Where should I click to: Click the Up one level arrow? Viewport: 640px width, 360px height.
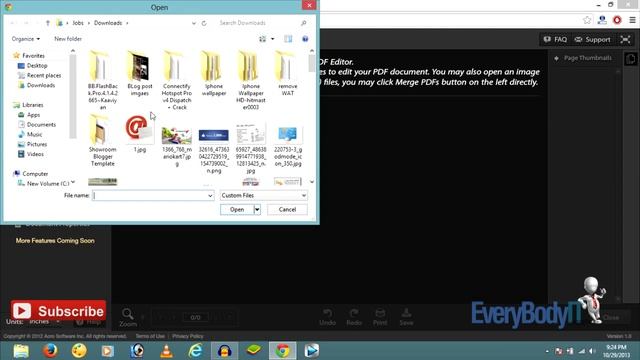(48, 23)
